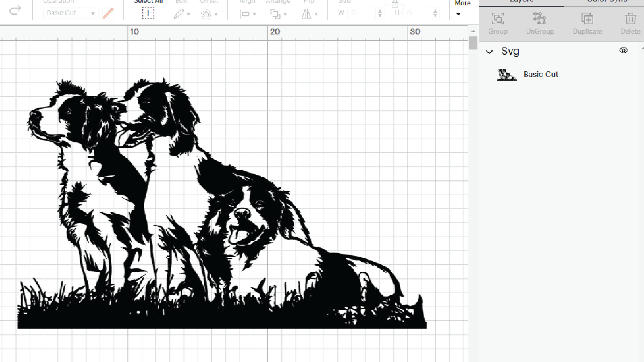Screen dimensions: 644x362
Task: Click the operation color swatch
Action: [x=108, y=13]
